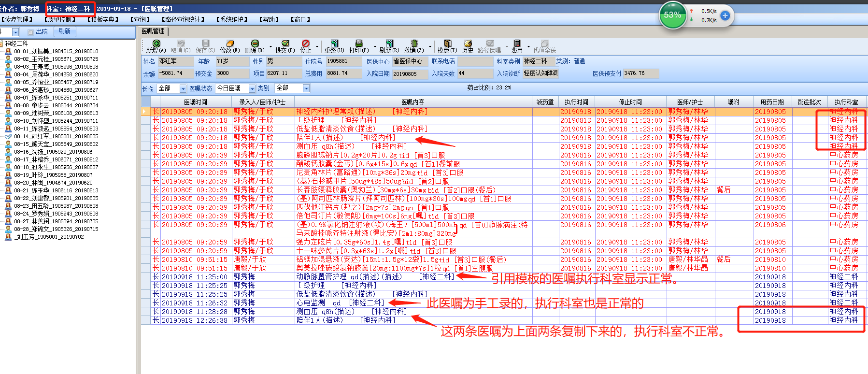The image size is (868, 374).
Task: Open the 【窗口】 menu
Action: pos(300,19)
